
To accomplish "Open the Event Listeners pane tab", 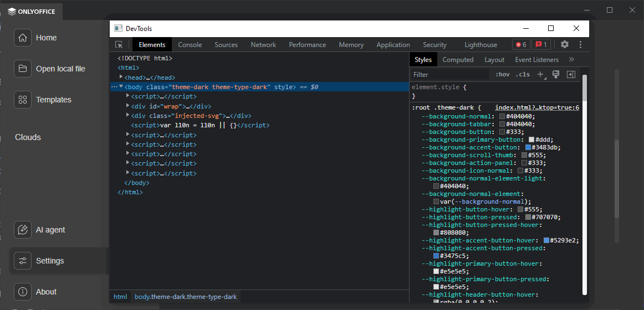I will click(x=537, y=59).
